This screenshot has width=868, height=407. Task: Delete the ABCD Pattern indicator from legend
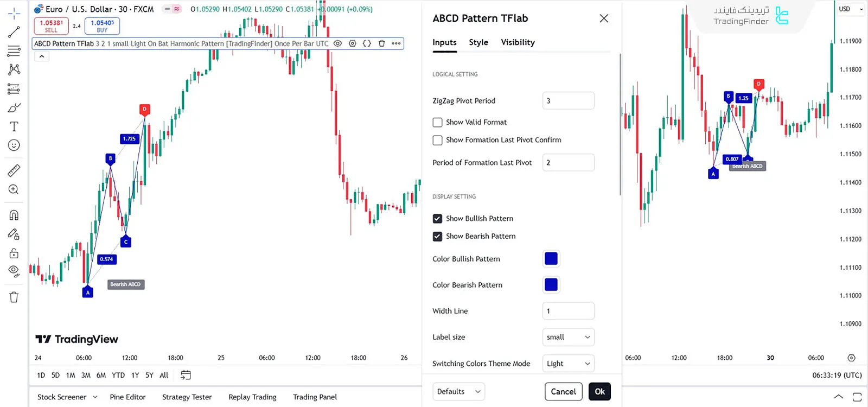click(x=382, y=43)
